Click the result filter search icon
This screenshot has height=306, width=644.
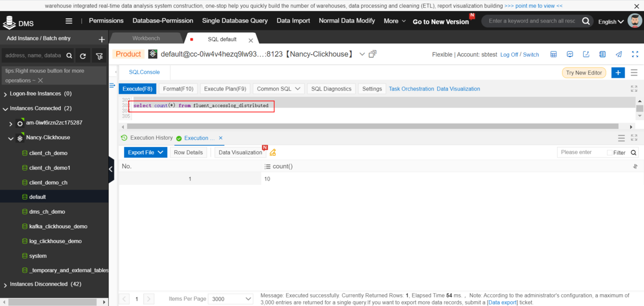tap(634, 153)
